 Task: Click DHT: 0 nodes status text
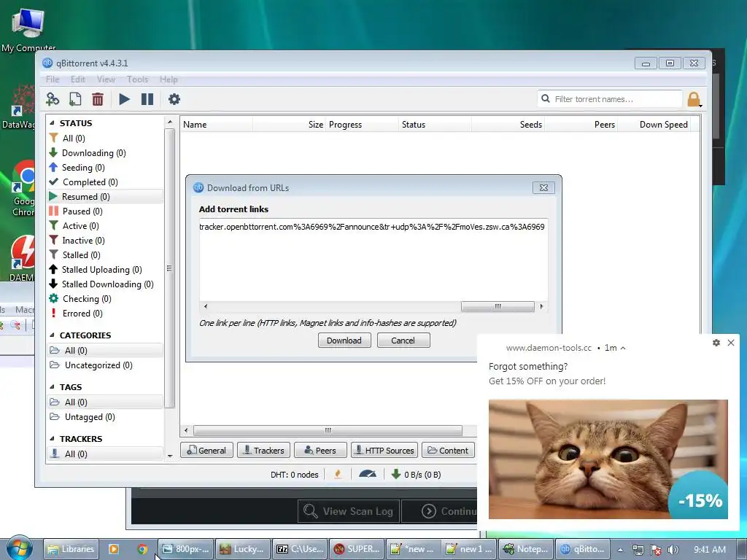pos(295,474)
